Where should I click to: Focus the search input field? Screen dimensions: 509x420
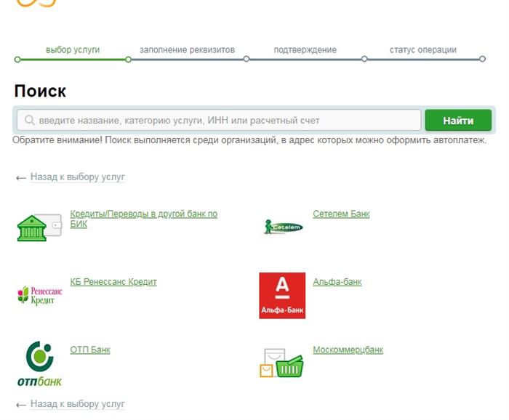pyautogui.click(x=219, y=121)
